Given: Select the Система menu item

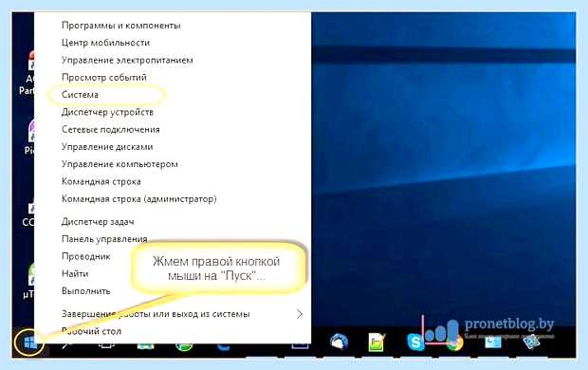Looking at the screenshot, I should tap(80, 95).
